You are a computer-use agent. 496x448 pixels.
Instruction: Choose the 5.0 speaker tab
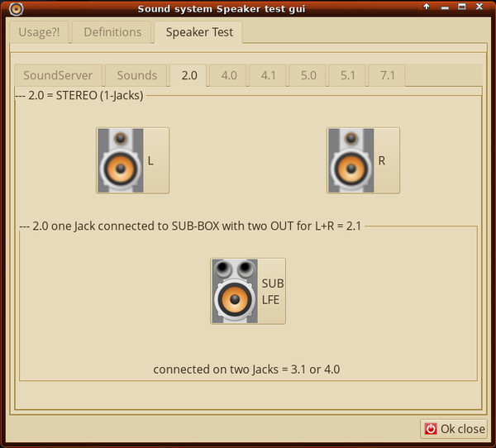click(x=308, y=75)
